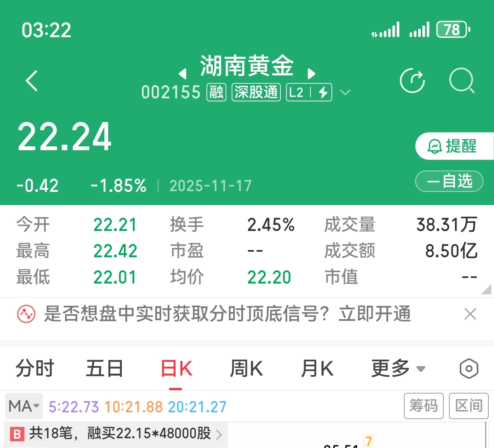Tap the 深股通 badge
Image resolution: width=494 pixels, height=448 pixels.
tap(256, 92)
